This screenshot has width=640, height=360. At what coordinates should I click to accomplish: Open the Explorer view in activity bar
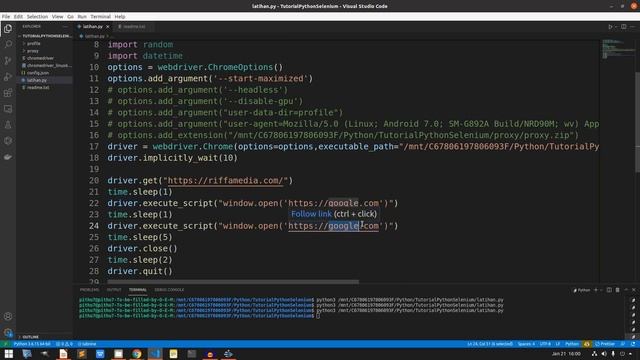[8, 29]
